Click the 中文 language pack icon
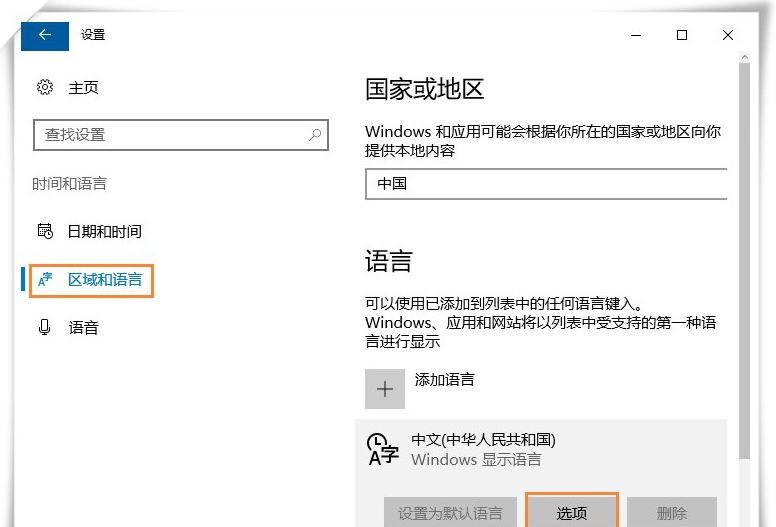776x527 pixels. click(x=383, y=449)
